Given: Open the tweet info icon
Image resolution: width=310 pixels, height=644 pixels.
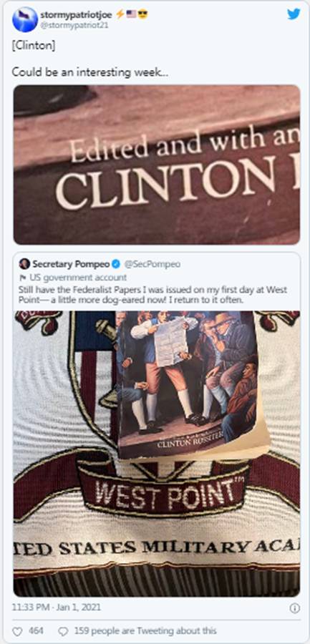Looking at the screenshot, I should [294, 608].
